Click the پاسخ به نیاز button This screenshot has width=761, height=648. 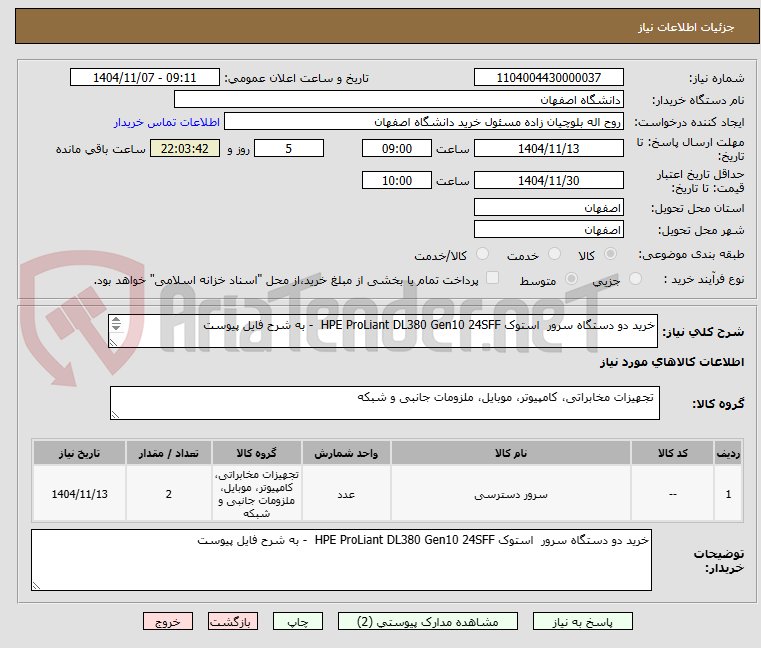tap(582, 621)
